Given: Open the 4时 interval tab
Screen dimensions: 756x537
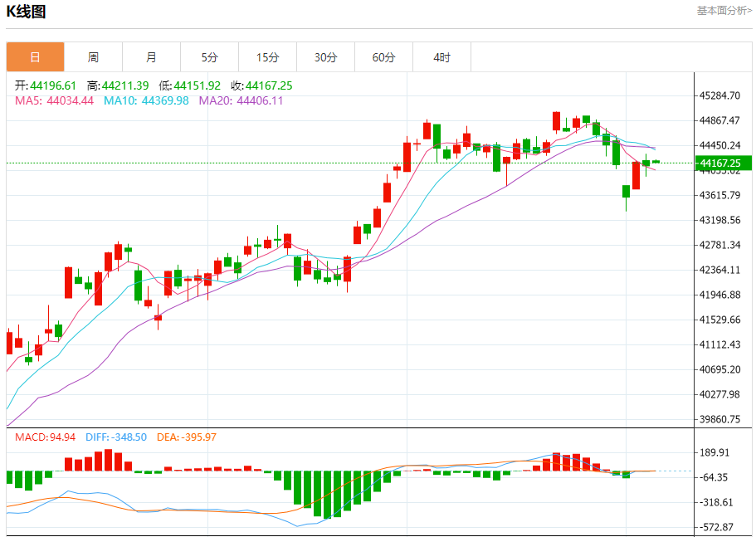Looking at the screenshot, I should click(x=441, y=57).
